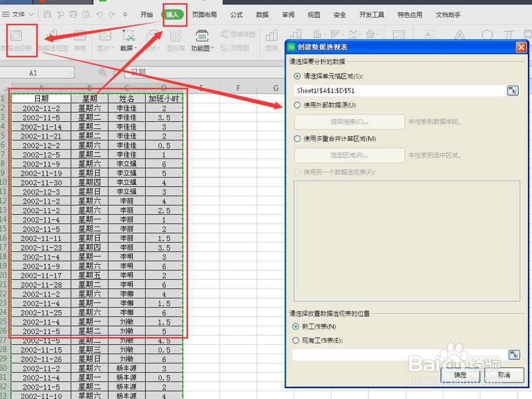Insert a 表格 from the ribbon

80,40
